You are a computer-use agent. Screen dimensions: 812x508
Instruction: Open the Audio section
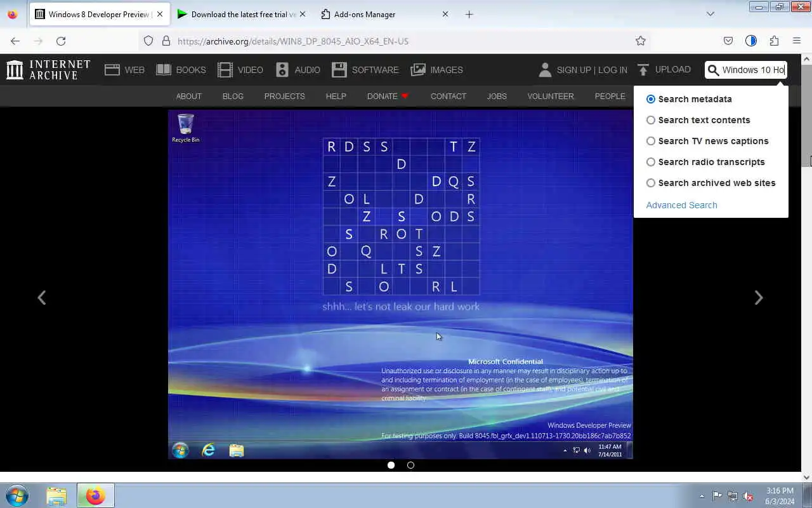pos(298,70)
